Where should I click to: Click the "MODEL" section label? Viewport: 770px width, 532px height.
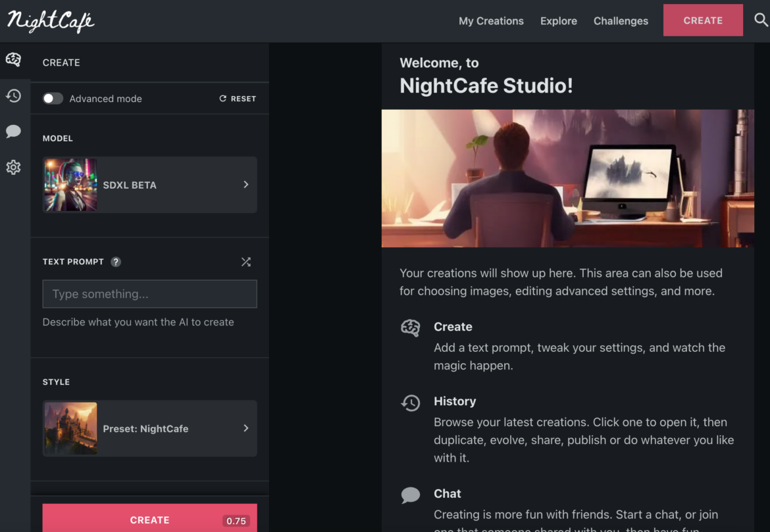point(57,138)
